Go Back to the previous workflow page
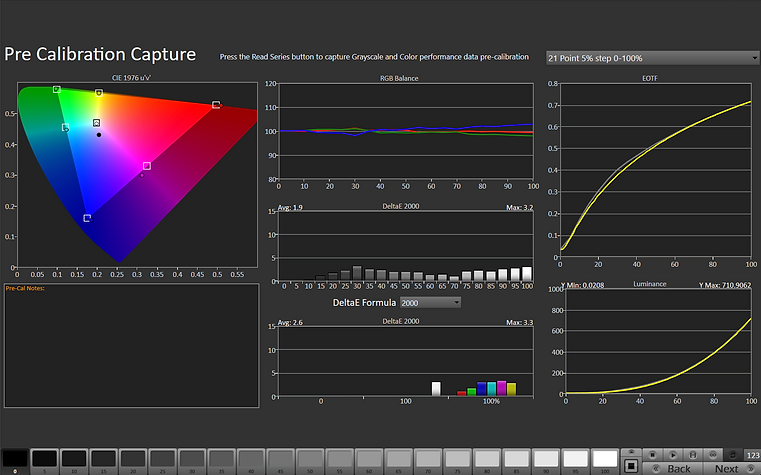761x475 pixels. tap(678, 468)
